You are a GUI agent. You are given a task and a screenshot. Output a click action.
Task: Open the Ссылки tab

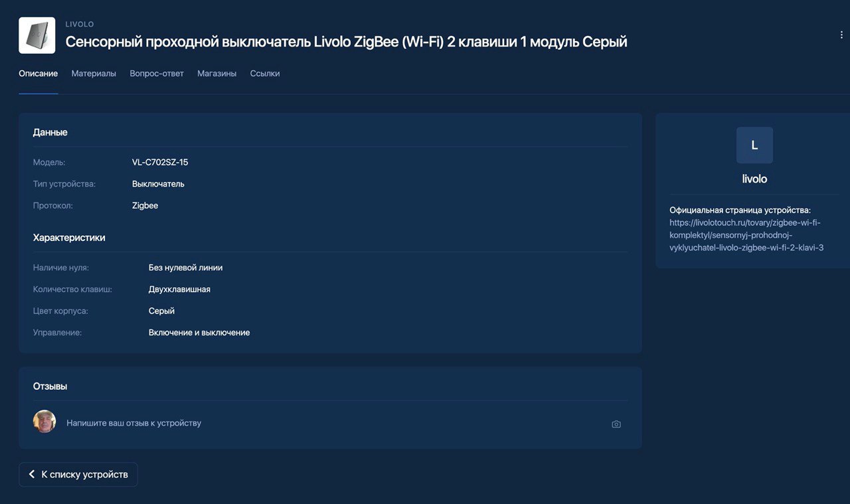[x=265, y=74]
